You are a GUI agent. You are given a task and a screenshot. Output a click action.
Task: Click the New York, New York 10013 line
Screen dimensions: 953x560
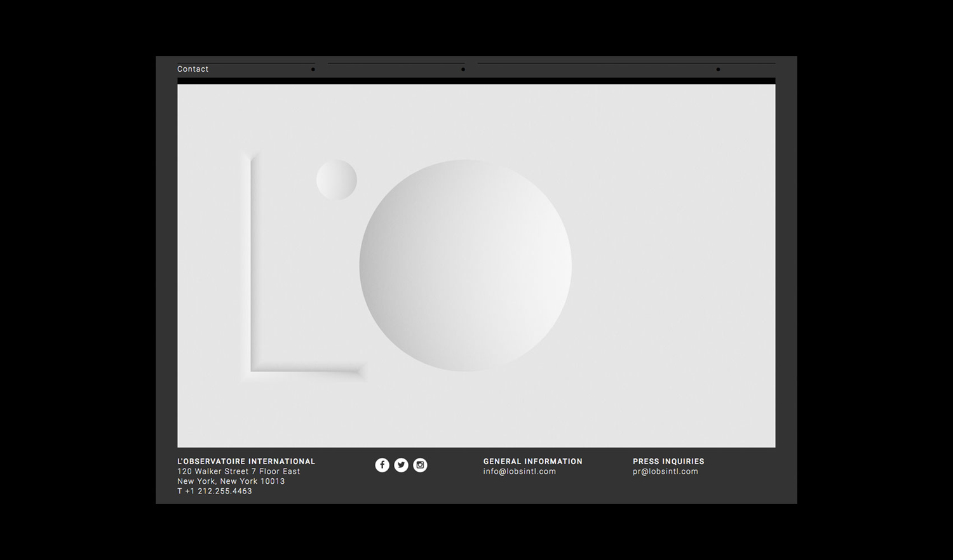pyautogui.click(x=231, y=481)
